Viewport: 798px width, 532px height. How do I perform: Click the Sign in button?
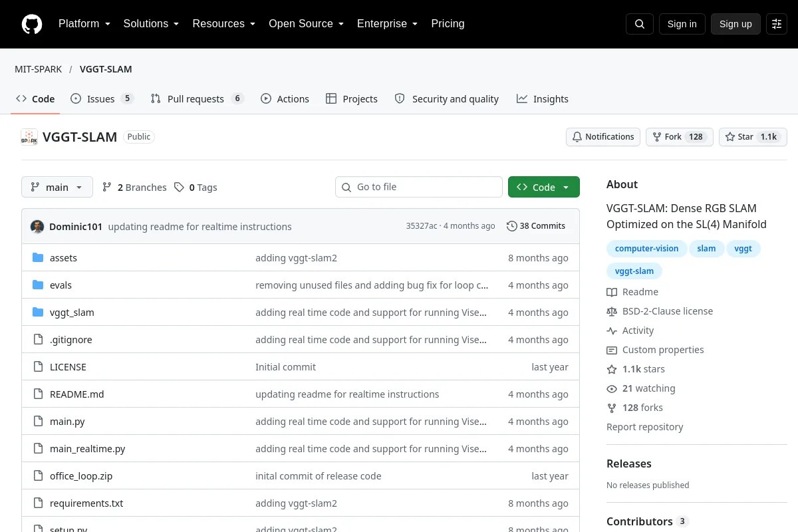(x=682, y=24)
